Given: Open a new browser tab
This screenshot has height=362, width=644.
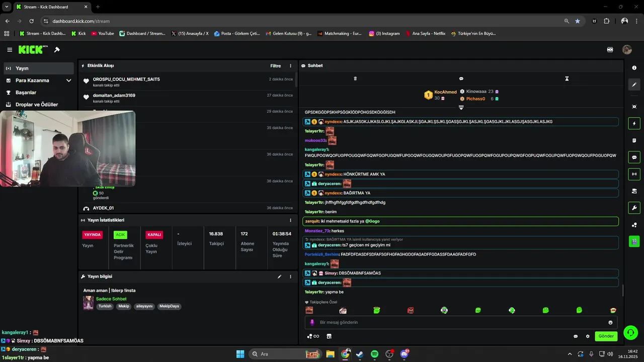Looking at the screenshot, I should 98,7.
